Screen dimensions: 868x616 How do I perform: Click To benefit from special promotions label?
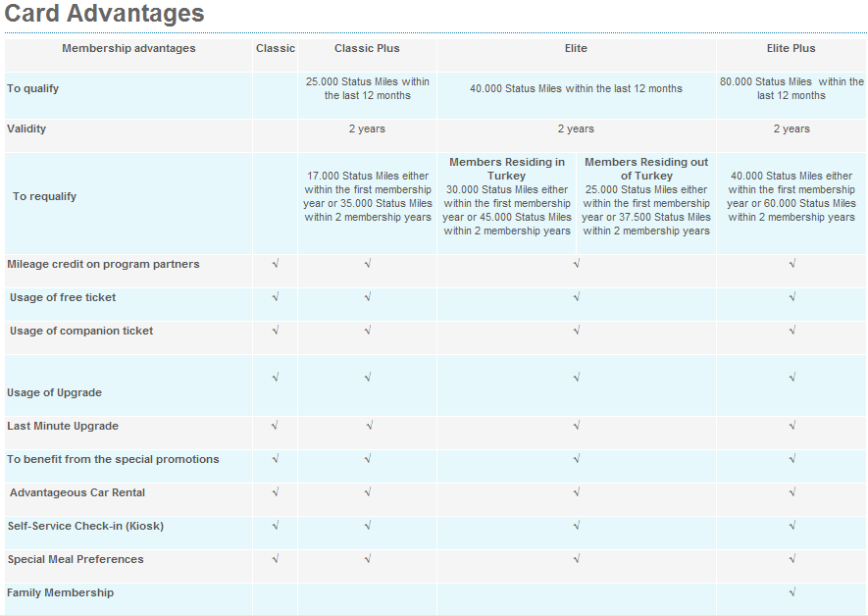coord(113,459)
